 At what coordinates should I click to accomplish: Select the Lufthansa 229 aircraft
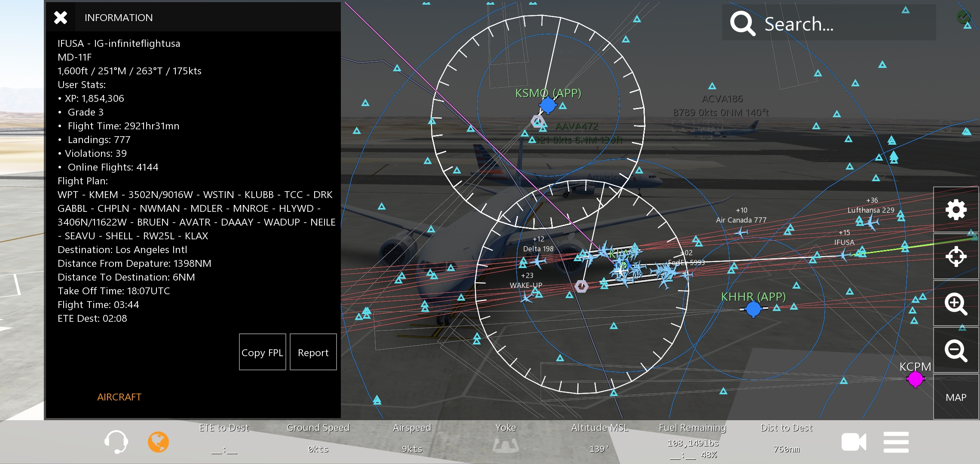pyautogui.click(x=873, y=222)
